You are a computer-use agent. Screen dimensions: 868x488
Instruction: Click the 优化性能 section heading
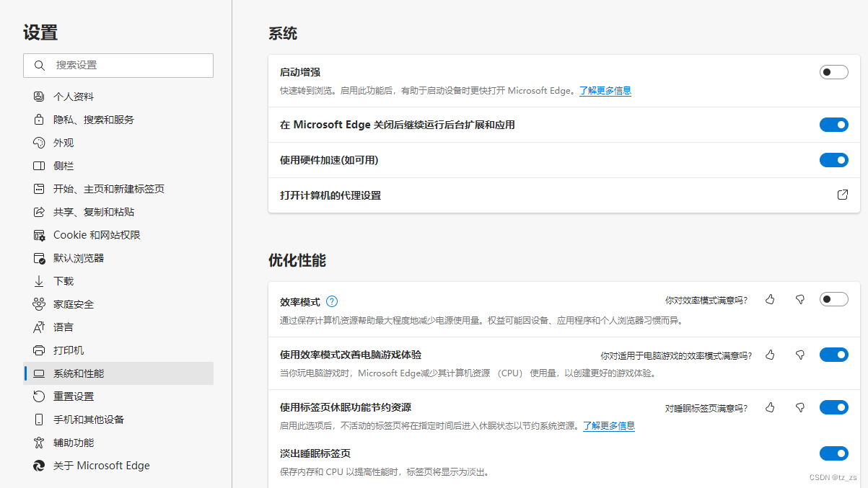[297, 260]
